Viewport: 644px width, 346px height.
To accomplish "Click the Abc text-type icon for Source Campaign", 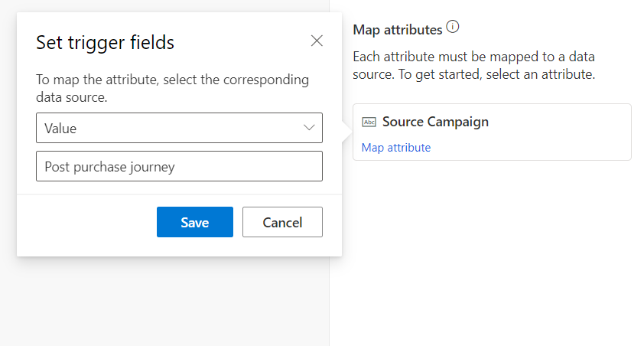I will (369, 122).
